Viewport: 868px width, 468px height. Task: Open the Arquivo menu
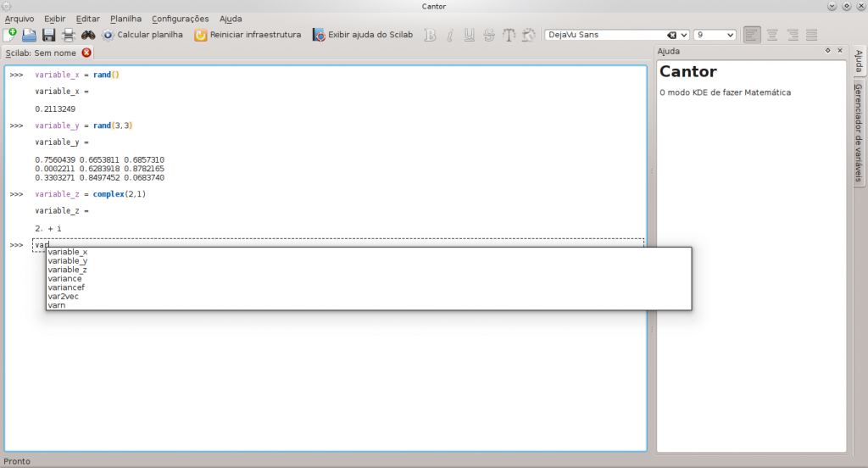pyautogui.click(x=19, y=19)
